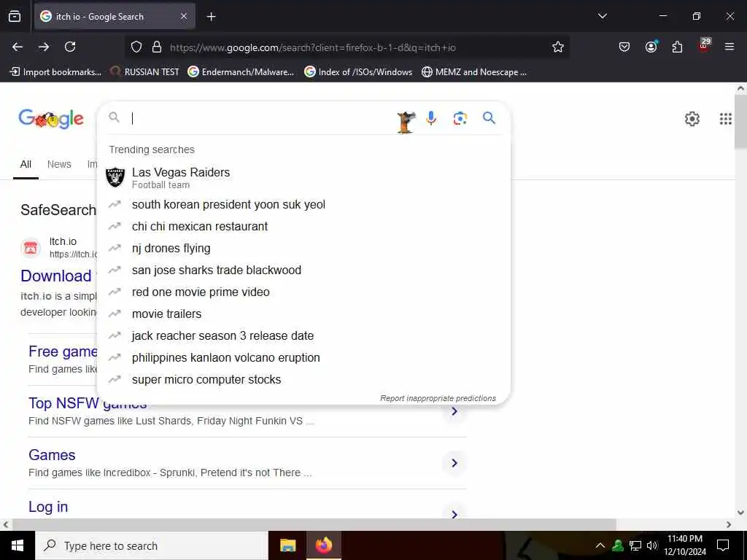Image resolution: width=747 pixels, height=560 pixels.
Task: Open the Google apps grid icon
Action: 725,119
